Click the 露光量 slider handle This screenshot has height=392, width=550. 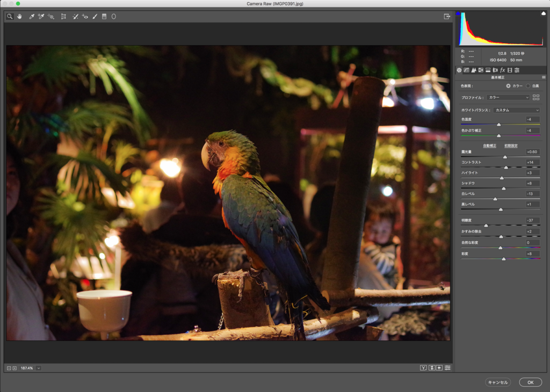coord(505,157)
